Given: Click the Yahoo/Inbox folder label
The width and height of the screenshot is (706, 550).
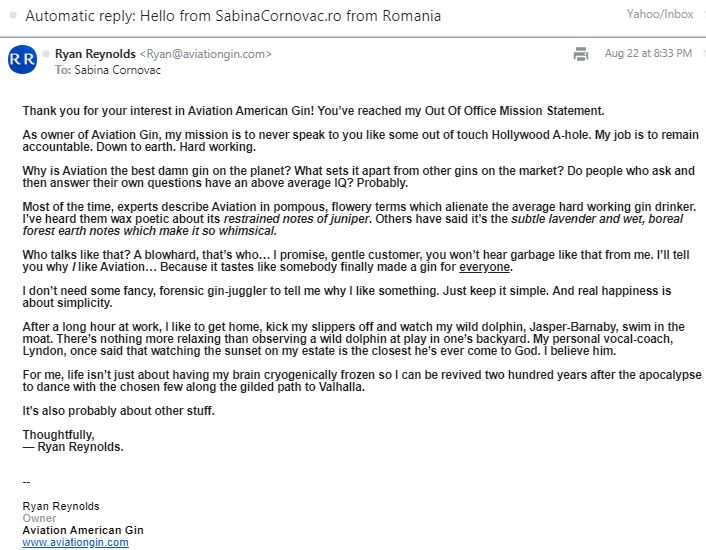Looking at the screenshot, I should point(662,15).
